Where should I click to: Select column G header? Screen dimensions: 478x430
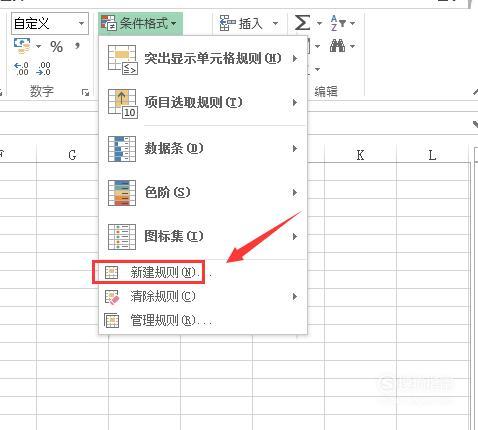72,155
